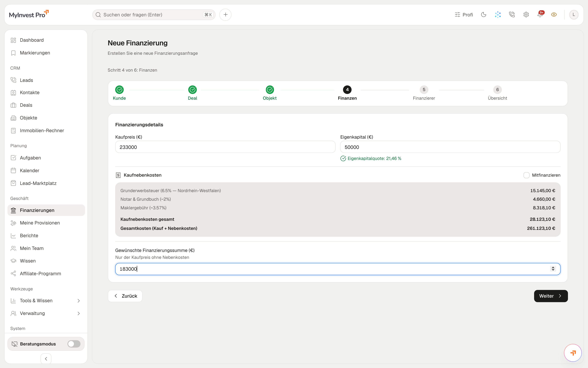This screenshot has width=588, height=368.
Task: Click Grunderwerbsteuer amount 15.145,00 €
Action: click(x=543, y=191)
